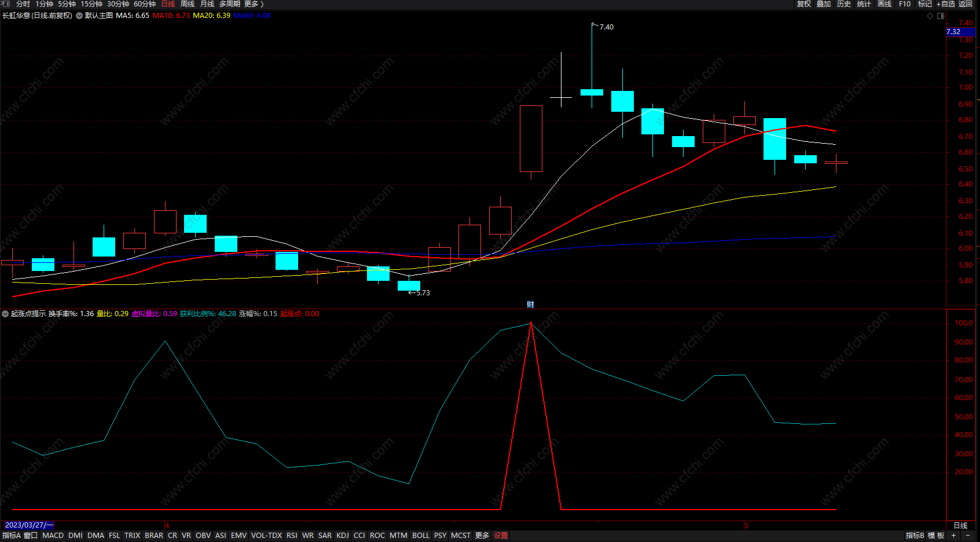980x542 pixels.
Task: Select the VOL-TDX indicator tab
Action: point(267,536)
